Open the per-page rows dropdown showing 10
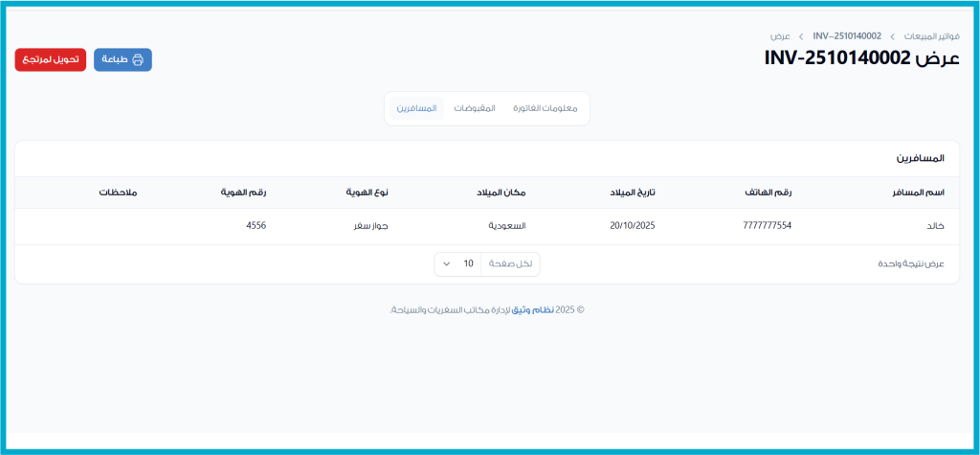The width and height of the screenshot is (980, 455). click(458, 263)
